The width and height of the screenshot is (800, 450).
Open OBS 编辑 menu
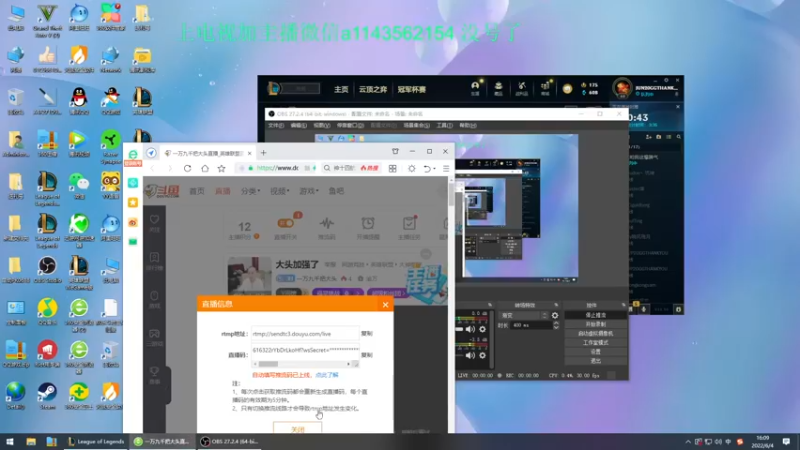point(299,126)
